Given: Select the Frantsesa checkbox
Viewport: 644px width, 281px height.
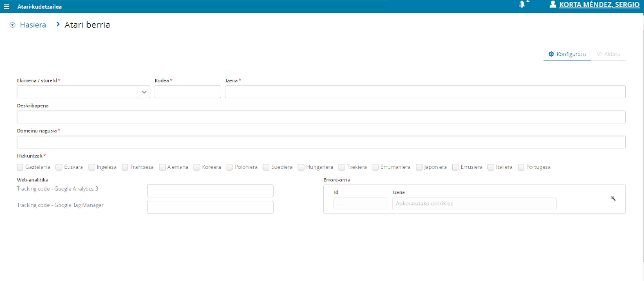Looking at the screenshot, I should tap(125, 167).
